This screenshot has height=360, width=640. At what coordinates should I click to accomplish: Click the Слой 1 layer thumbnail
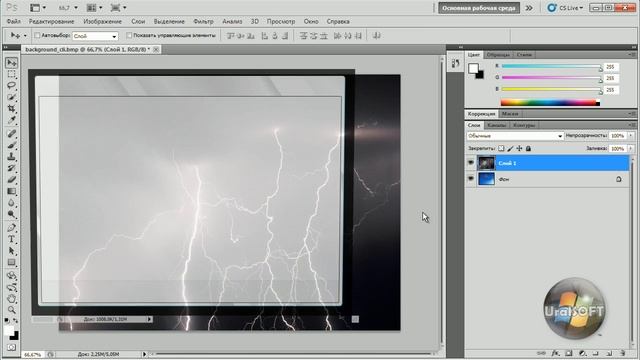(486, 163)
